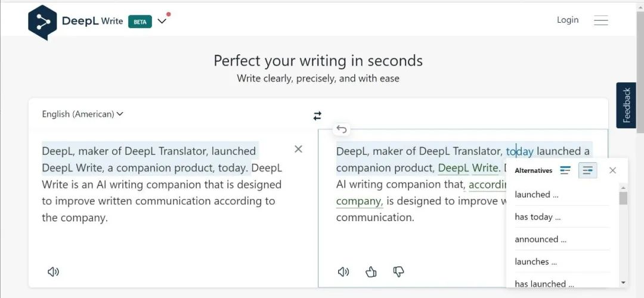Select the "has today ..." alternative
The width and height of the screenshot is (644, 298).
[x=537, y=217]
